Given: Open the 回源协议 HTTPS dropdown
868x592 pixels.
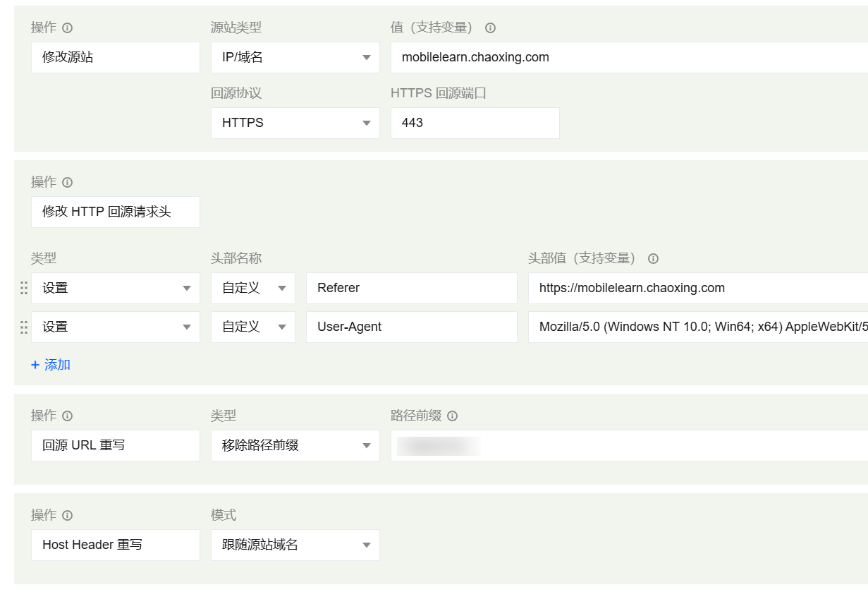Looking at the screenshot, I should [x=295, y=123].
